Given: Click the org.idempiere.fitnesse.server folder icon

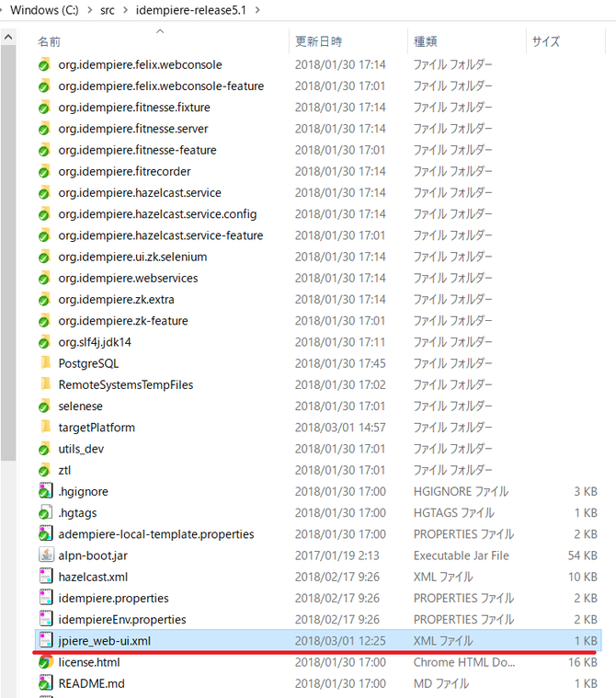Looking at the screenshot, I should (44, 129).
